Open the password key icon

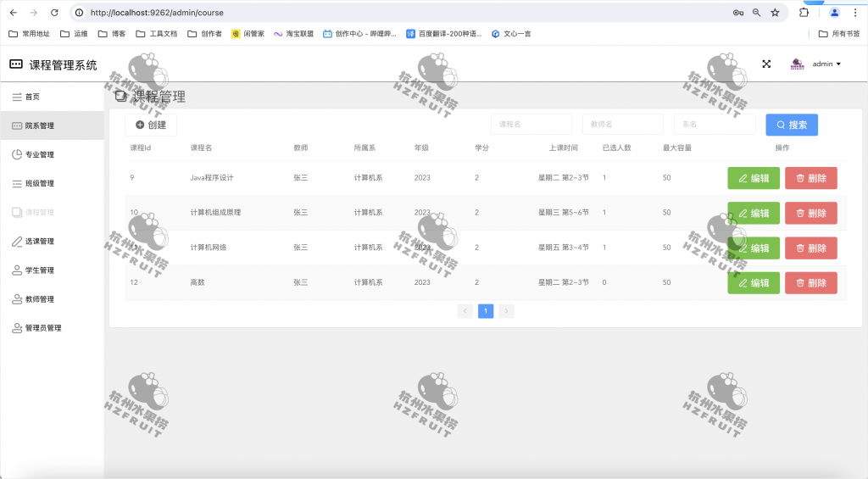pos(738,12)
